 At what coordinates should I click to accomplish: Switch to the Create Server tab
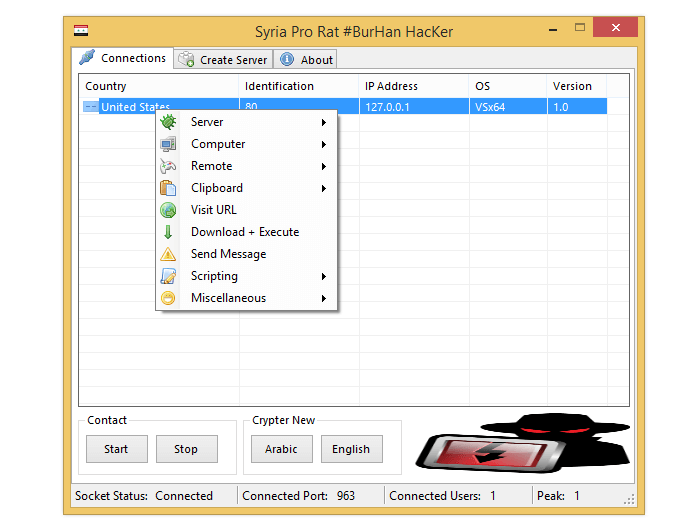222,60
